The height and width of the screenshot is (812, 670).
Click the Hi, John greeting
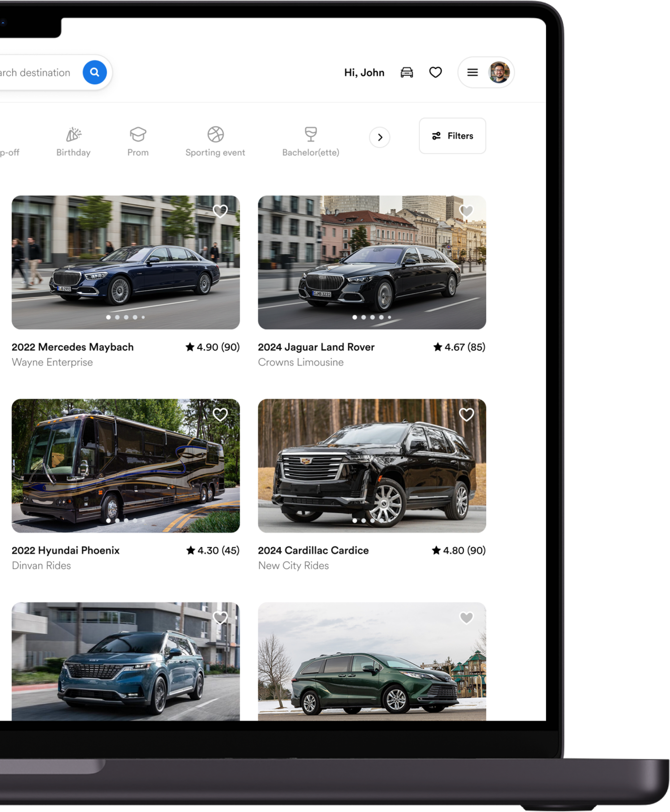tap(364, 73)
